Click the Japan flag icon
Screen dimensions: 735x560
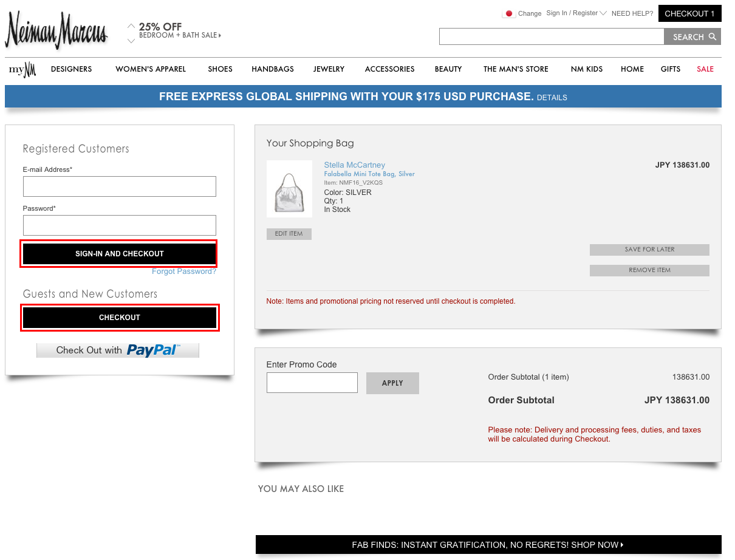[x=509, y=13]
